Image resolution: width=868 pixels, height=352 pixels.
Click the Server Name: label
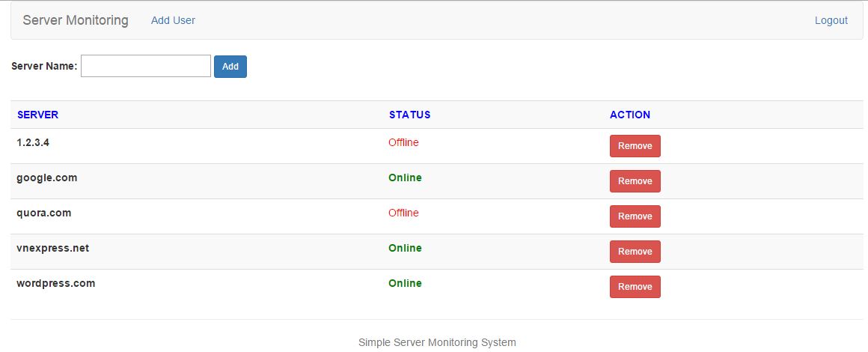44,66
